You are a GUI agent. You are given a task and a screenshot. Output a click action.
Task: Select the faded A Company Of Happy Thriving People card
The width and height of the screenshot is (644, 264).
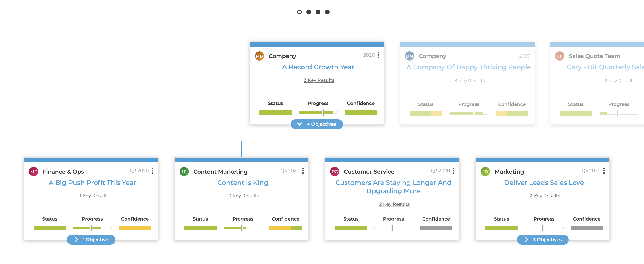click(467, 84)
